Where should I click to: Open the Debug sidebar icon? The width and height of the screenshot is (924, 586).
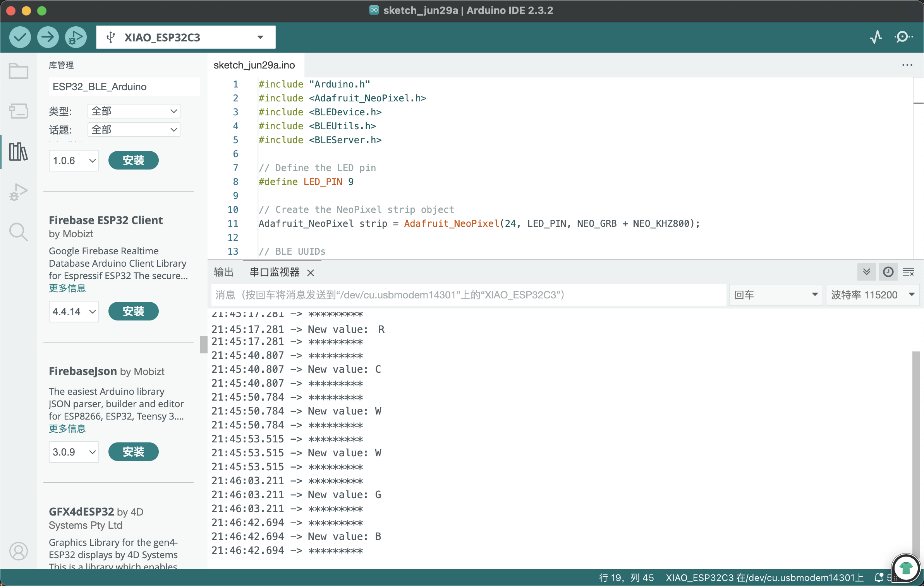click(x=18, y=192)
